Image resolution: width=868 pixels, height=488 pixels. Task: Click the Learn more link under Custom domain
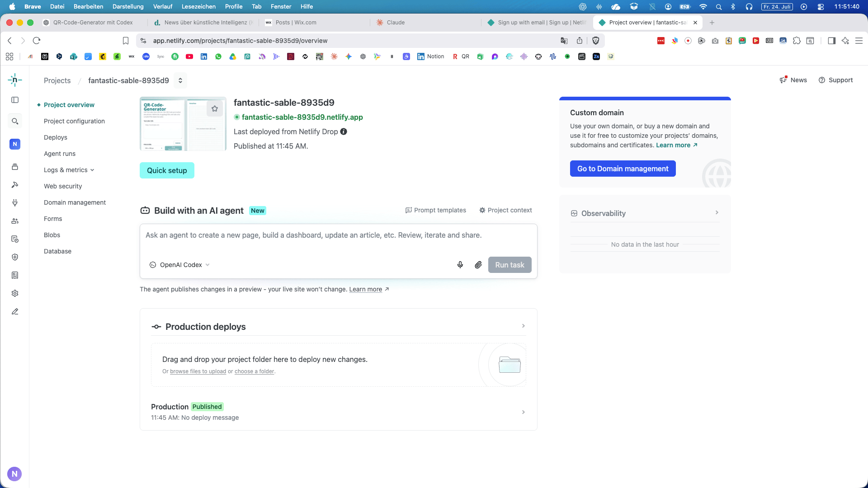coord(677,145)
